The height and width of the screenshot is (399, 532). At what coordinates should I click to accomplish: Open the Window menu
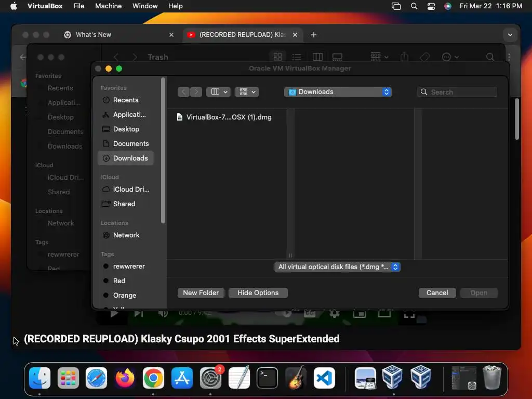145,6
